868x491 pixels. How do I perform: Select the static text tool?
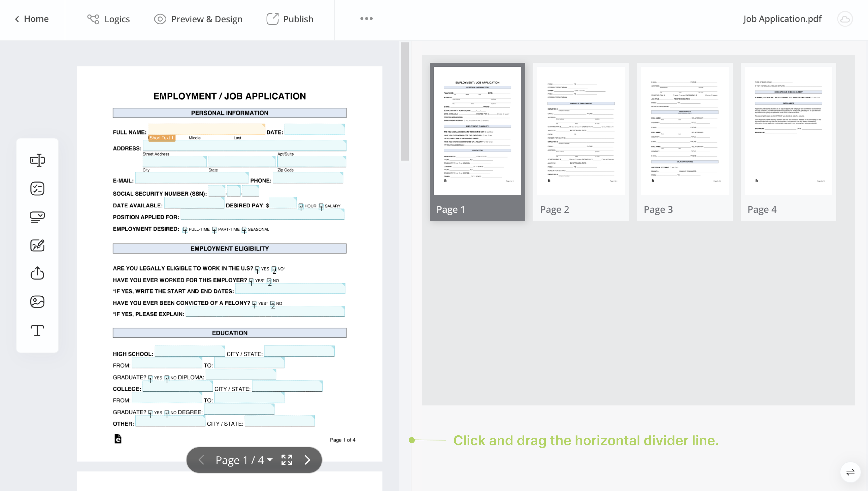pyautogui.click(x=37, y=330)
